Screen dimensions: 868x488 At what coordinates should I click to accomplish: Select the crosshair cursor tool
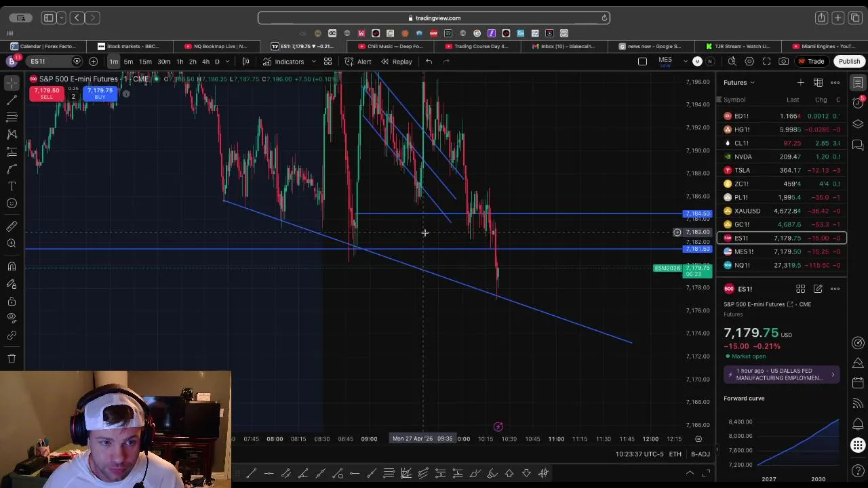pos(12,83)
